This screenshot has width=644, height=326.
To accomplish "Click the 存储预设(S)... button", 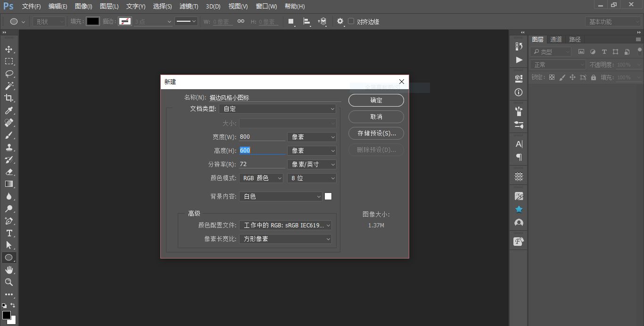I will click(376, 134).
